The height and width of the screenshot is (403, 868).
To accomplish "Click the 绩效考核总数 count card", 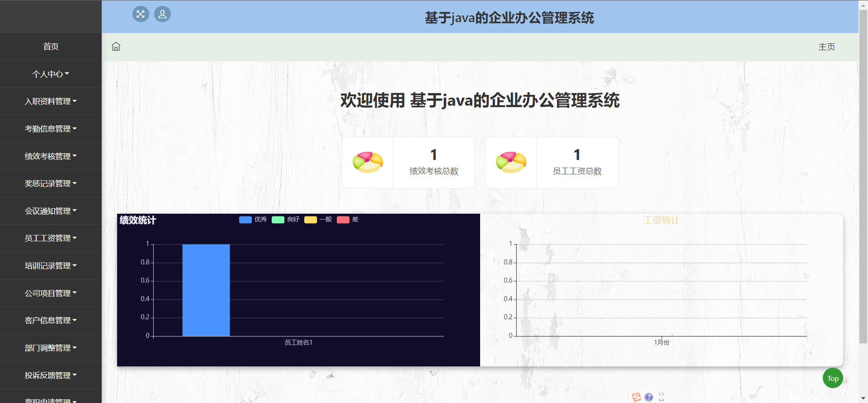I will pyautogui.click(x=408, y=163).
